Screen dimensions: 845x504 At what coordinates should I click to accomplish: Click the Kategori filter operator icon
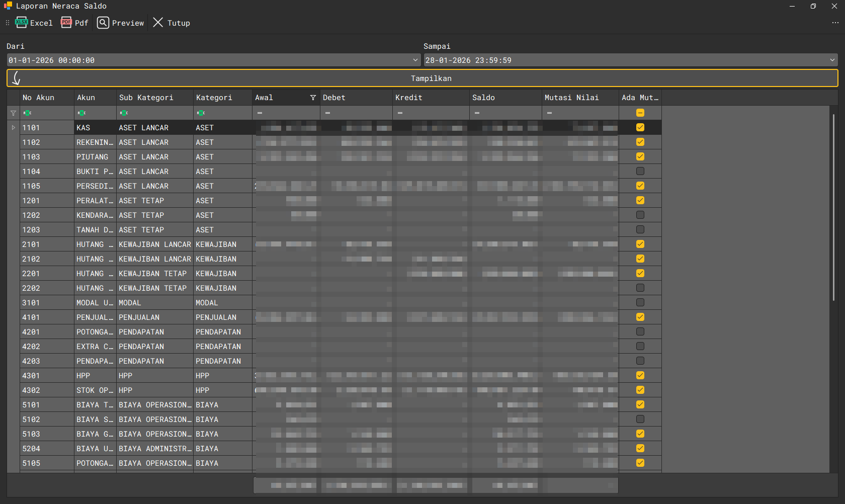[201, 113]
